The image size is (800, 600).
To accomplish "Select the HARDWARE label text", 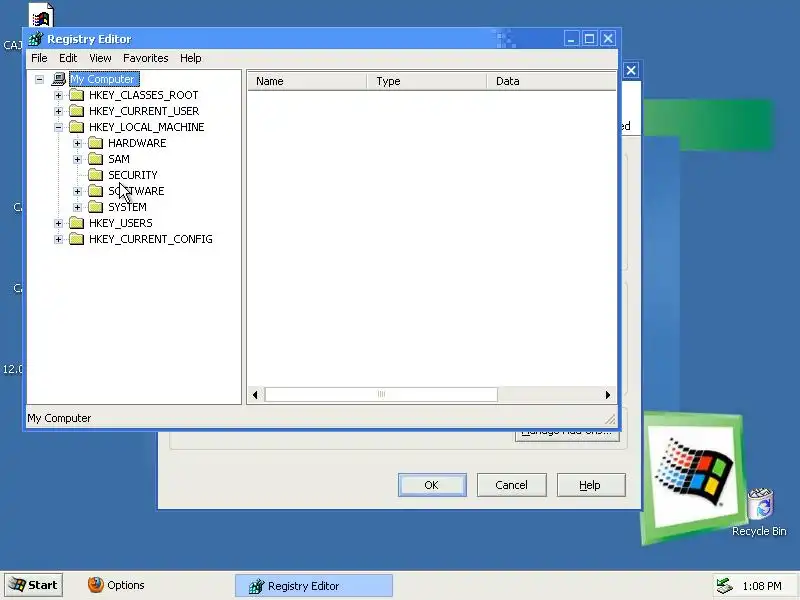I will [137, 143].
